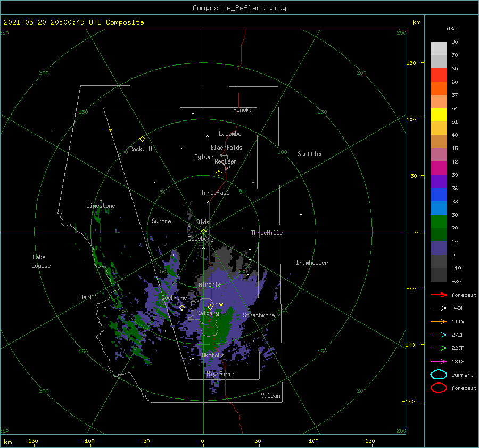This screenshot has width=479, height=448.
Task: Click the Okotoks label
Action: point(213,355)
